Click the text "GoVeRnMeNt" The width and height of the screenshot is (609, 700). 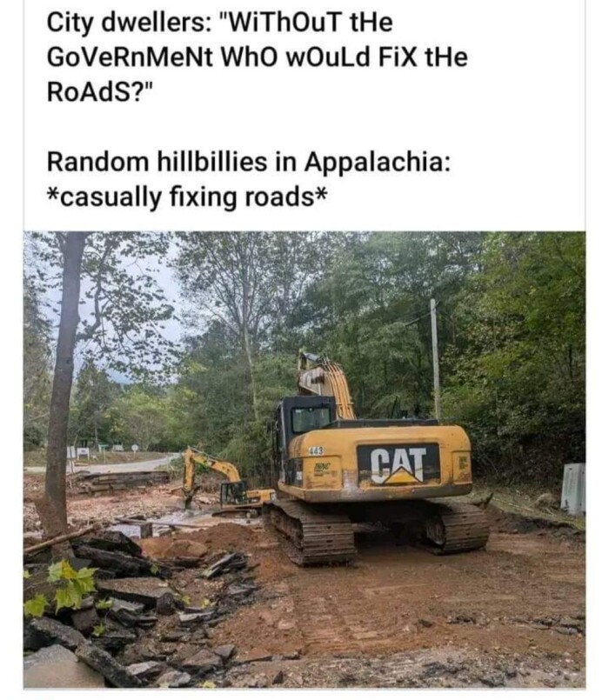130,57
